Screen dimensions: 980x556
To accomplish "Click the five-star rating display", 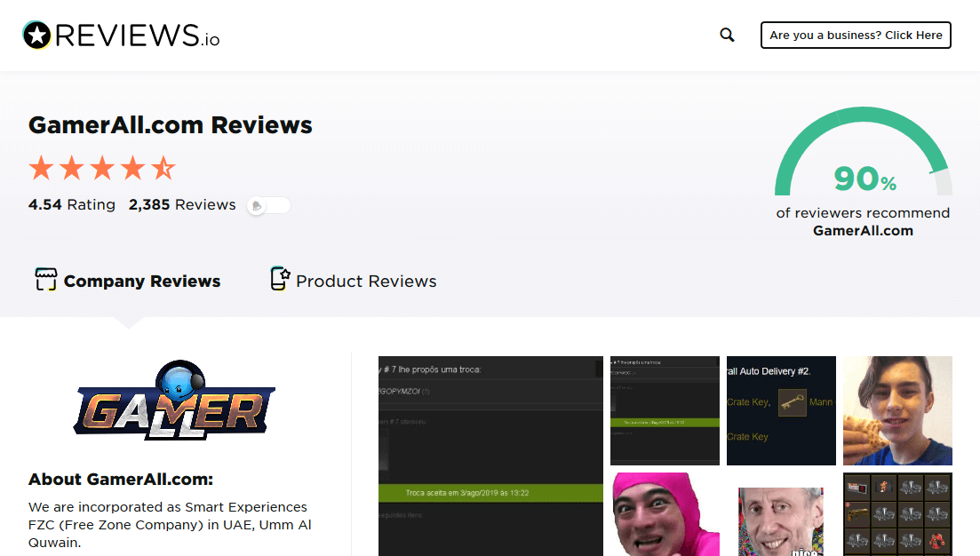I will pos(102,168).
